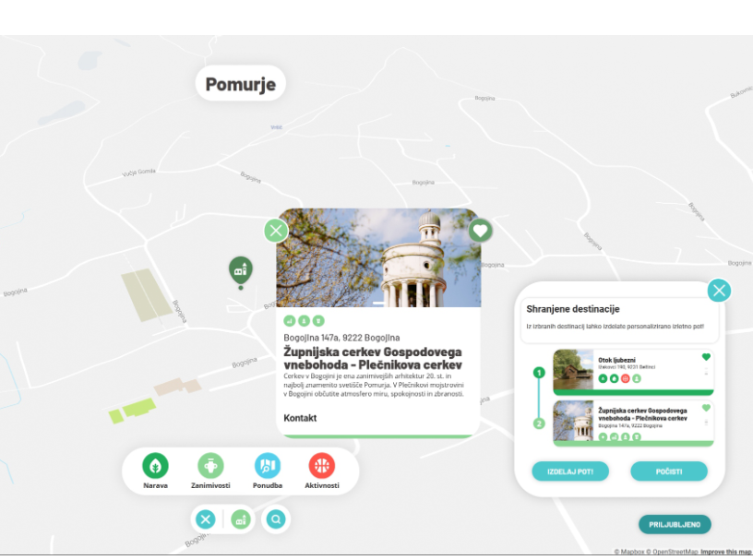Click the Kontakt heading in detail card
Screen dimensions: 753x560
click(300, 418)
